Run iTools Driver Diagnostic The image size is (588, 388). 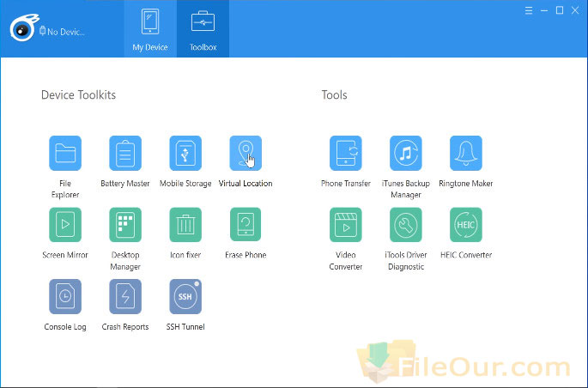(406, 225)
